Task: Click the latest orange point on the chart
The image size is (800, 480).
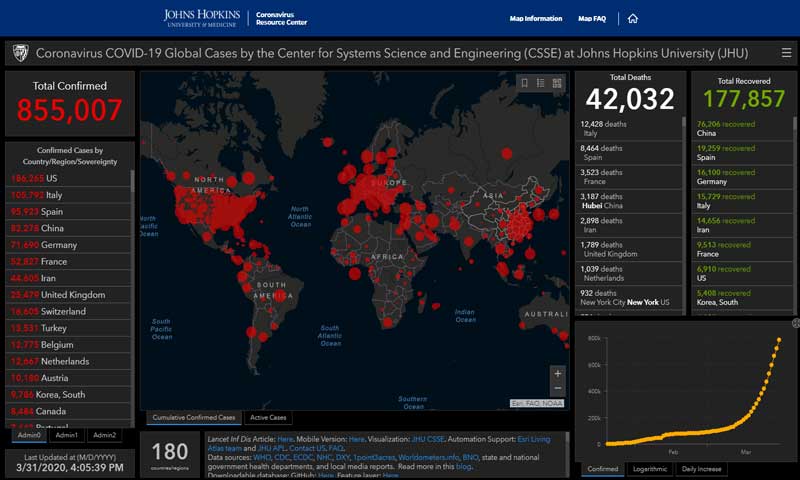Action: (779, 340)
